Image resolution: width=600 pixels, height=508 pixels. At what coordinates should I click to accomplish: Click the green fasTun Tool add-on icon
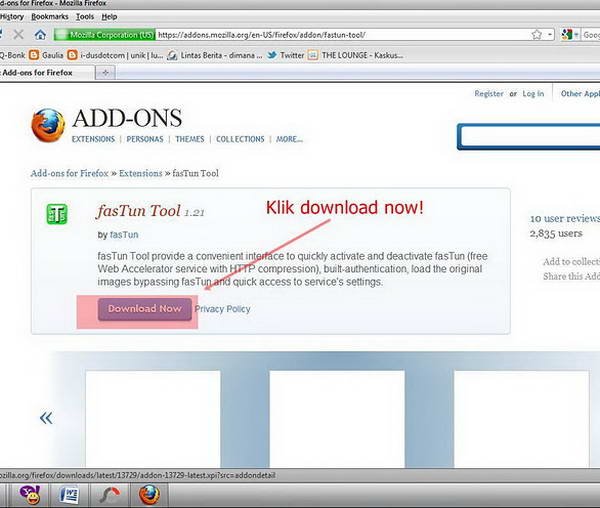click(57, 215)
